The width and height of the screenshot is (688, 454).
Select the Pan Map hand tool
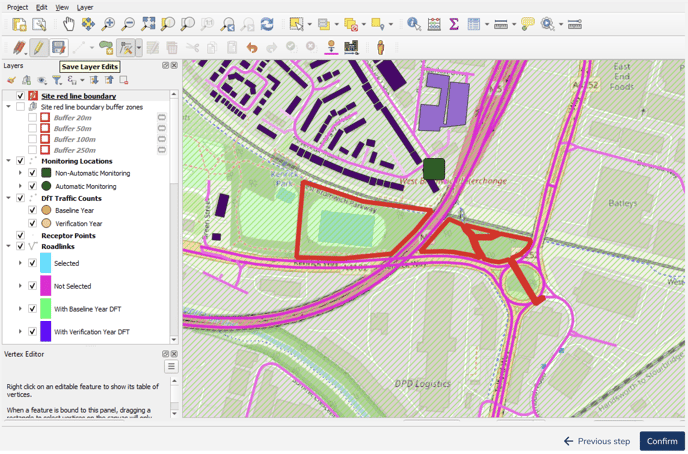[x=68, y=24]
